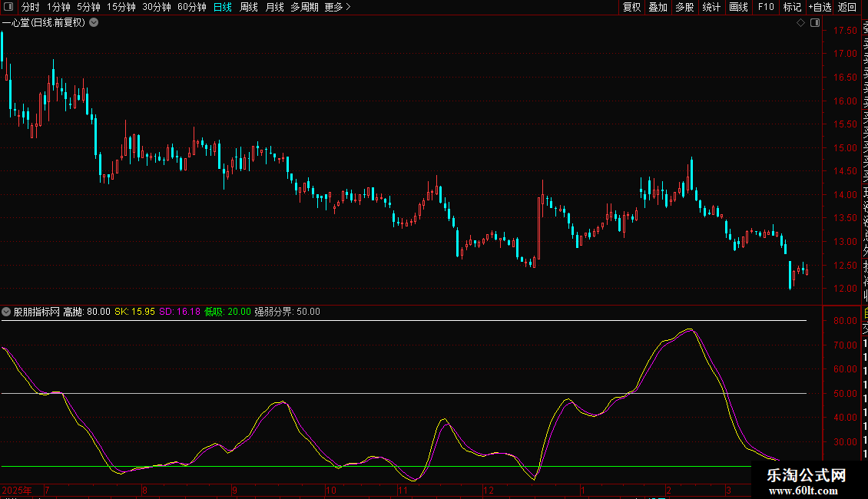Click the diamond icon above price axis
Image resolution: width=868 pixels, height=499 pixels.
(800, 23)
